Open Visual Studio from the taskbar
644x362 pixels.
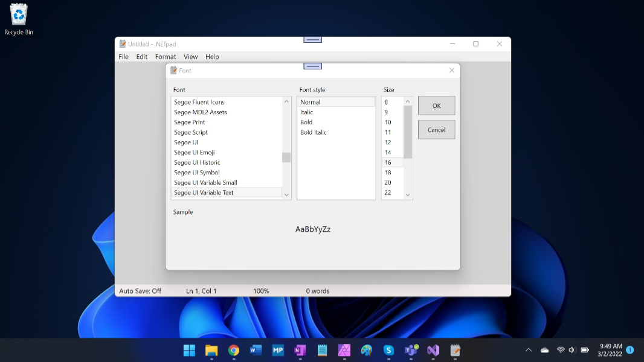[x=433, y=350]
